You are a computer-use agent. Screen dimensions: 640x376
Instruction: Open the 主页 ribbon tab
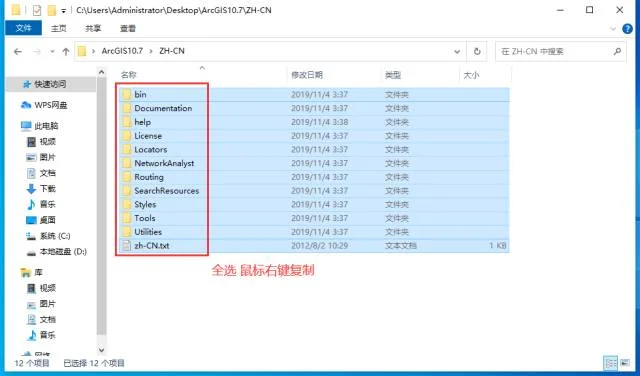58,28
